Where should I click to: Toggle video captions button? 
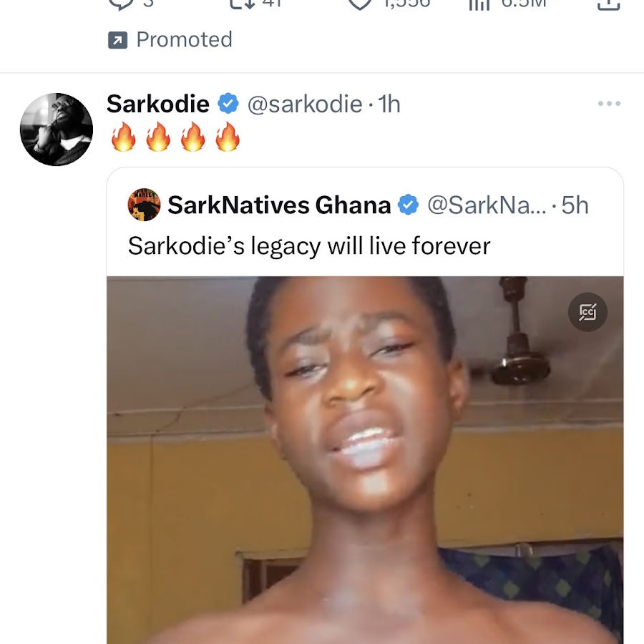(x=587, y=312)
